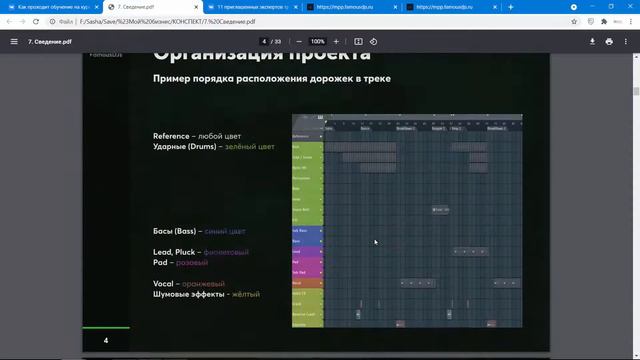Screen dimensions: 640x360
Task: Click the 'Reference – любой цвет' line
Action: (197, 136)
